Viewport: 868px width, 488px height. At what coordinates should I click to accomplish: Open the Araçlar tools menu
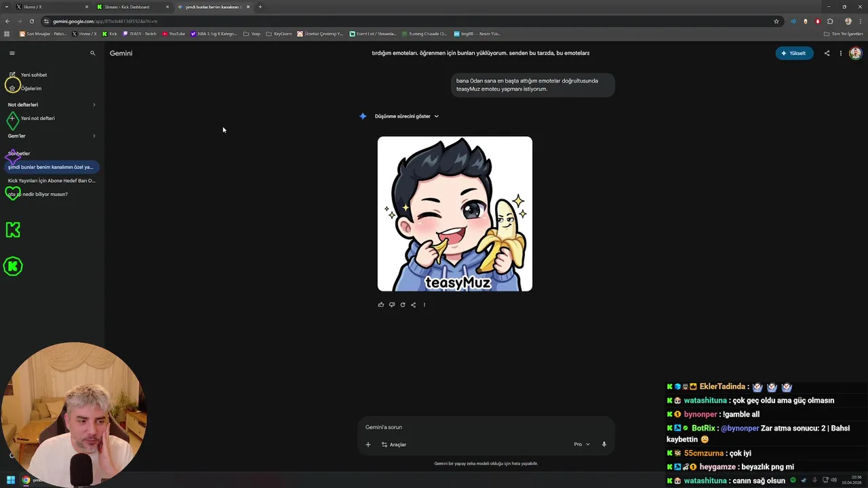pos(394,445)
